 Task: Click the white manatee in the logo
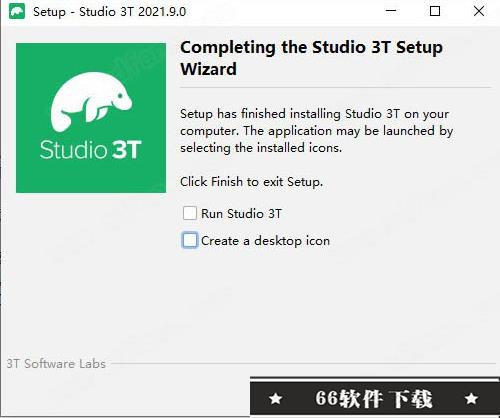click(91, 101)
